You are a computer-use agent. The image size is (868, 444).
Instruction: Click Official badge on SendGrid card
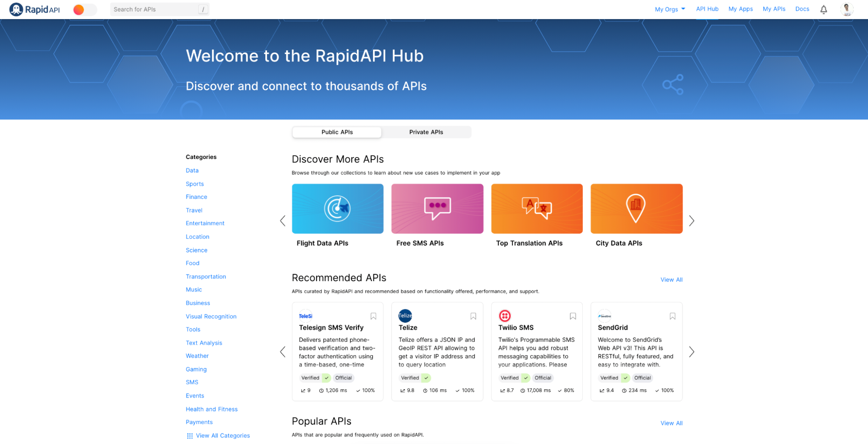[642, 378]
